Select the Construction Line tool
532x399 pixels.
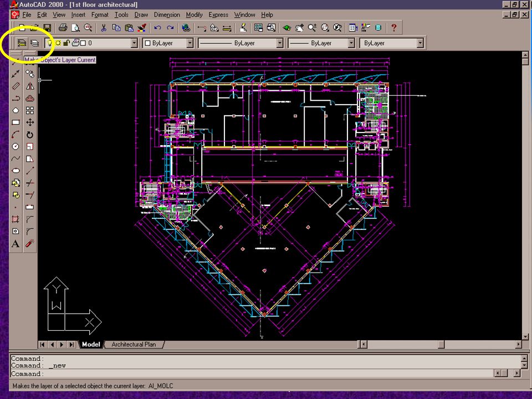[16, 74]
